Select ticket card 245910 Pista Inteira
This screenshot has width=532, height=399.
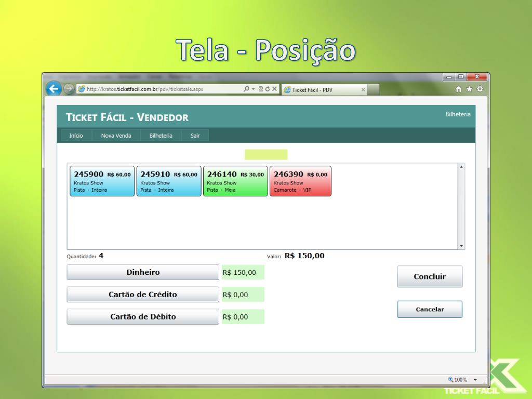[169, 181]
